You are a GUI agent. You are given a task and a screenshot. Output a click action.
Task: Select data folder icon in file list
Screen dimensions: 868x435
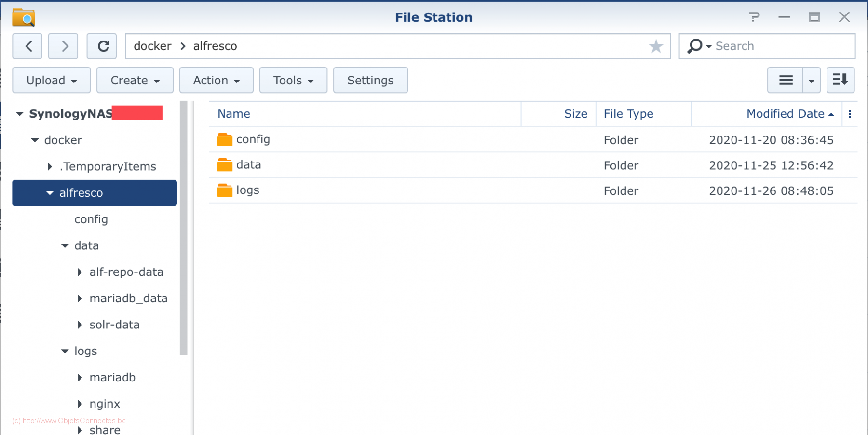225,165
